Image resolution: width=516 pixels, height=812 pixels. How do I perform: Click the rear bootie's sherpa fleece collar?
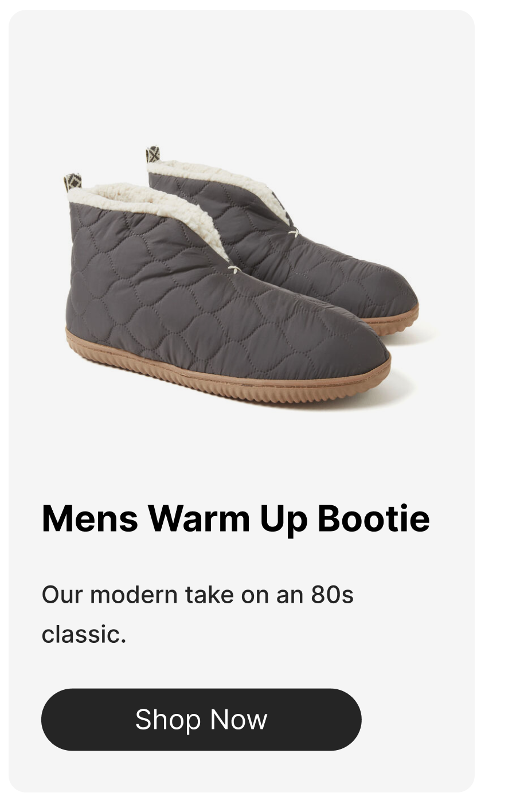(x=224, y=181)
